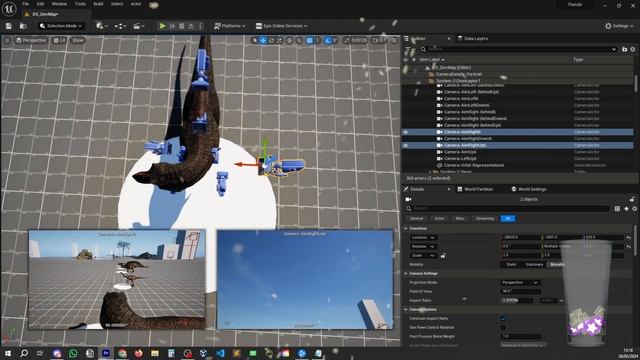This screenshot has width=640, height=360.
Task: Toggle visibility eye for Camera-AimRightUp6
Action: tap(405, 145)
